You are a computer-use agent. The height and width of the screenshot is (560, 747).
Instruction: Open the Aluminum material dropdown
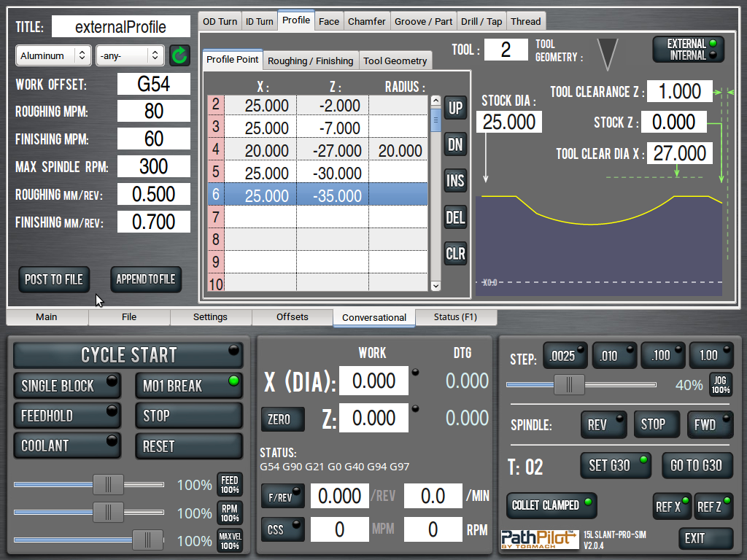pos(53,55)
